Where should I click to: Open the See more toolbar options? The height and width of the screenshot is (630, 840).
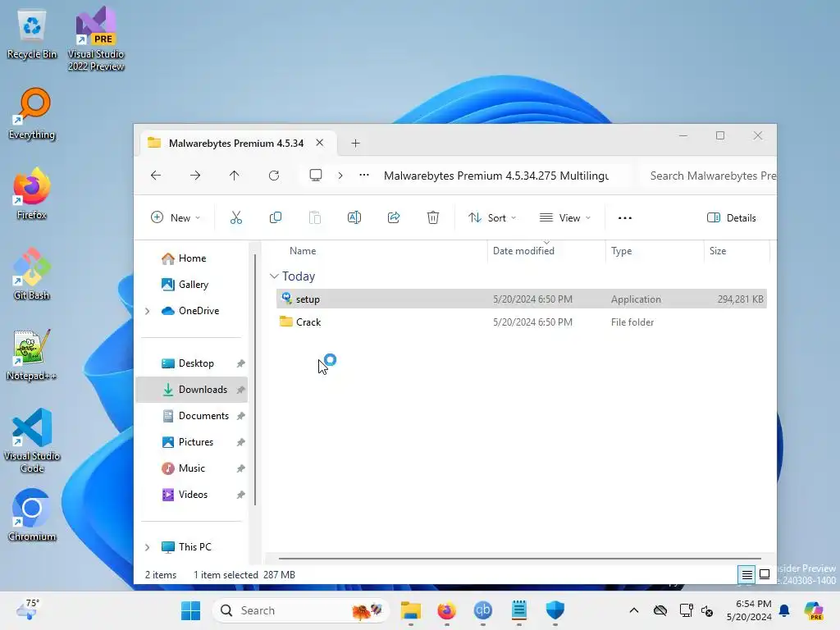point(624,218)
